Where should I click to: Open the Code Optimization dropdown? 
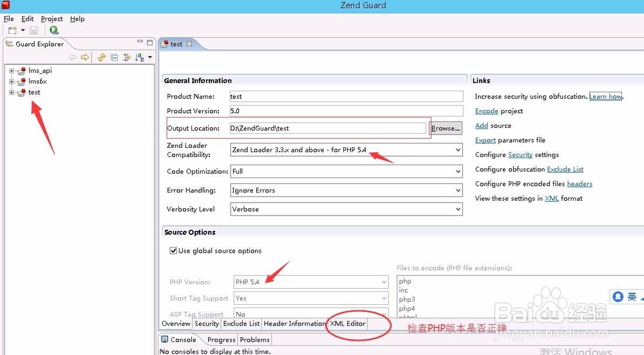point(346,171)
